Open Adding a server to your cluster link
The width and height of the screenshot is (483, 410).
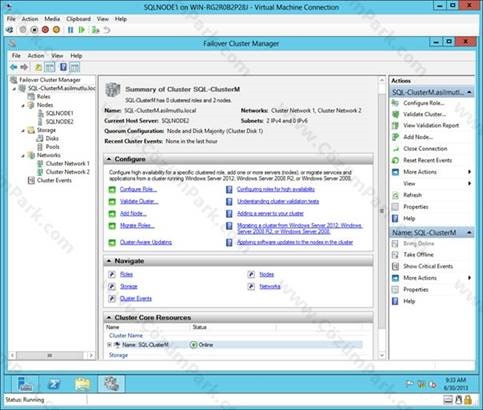pos(270,213)
